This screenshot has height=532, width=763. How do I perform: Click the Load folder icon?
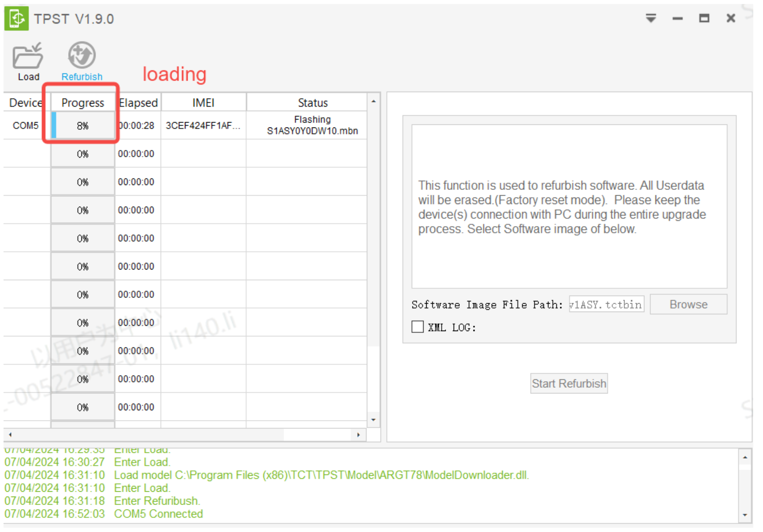pos(28,56)
